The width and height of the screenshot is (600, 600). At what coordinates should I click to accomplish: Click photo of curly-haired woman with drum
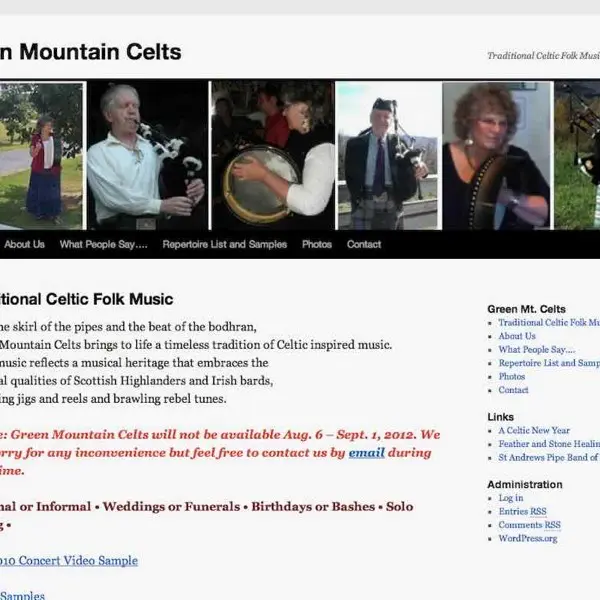496,156
